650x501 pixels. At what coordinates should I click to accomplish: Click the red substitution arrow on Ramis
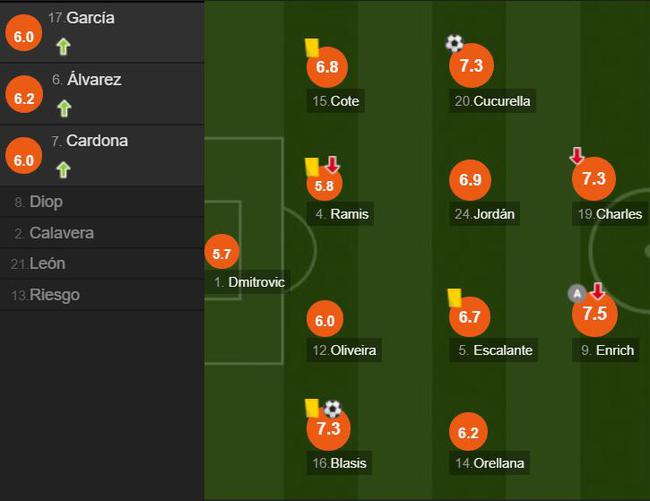pyautogui.click(x=332, y=165)
